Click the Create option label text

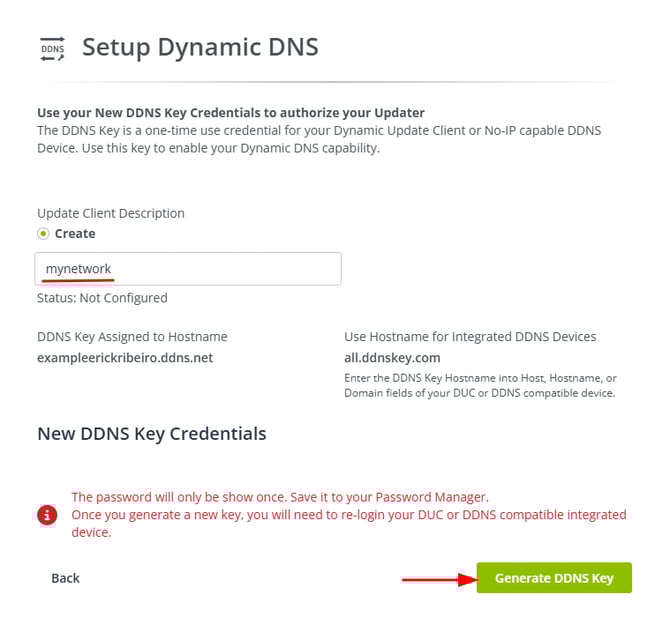pyautogui.click(x=75, y=233)
